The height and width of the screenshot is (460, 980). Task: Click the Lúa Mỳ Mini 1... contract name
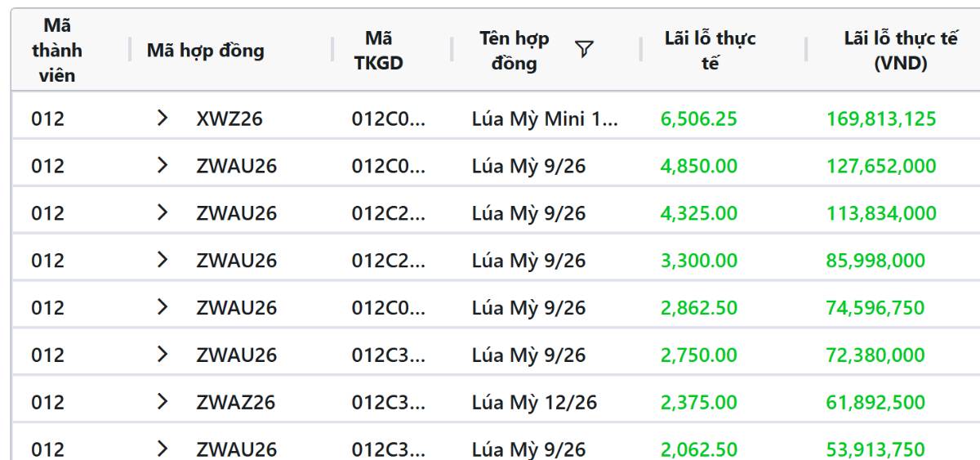coord(545,120)
